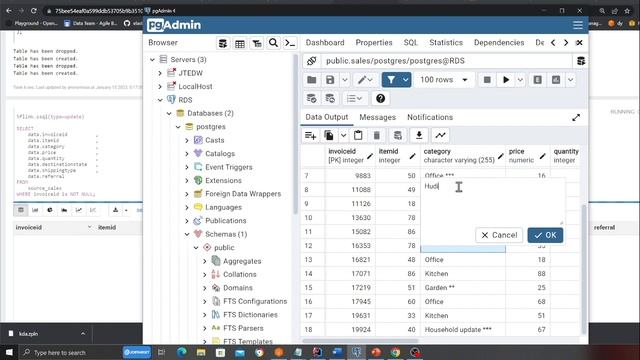Paste rows with the clipboard icon
The image size is (640, 360).
(358, 136)
